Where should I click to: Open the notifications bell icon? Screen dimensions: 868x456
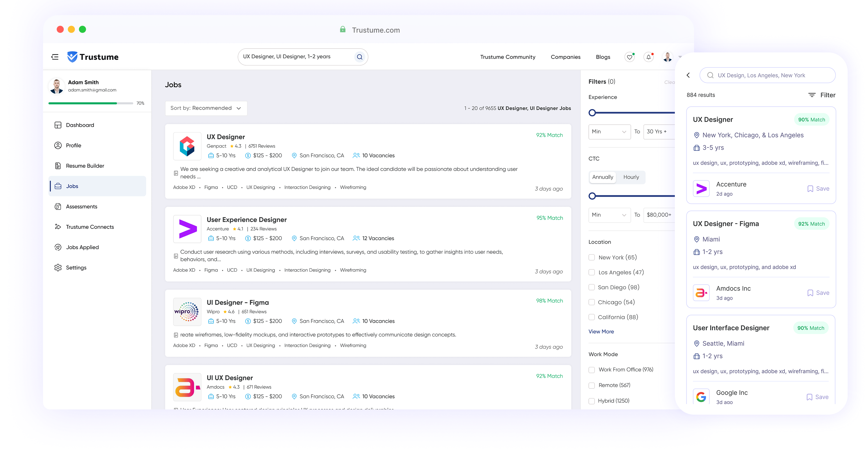coord(648,57)
